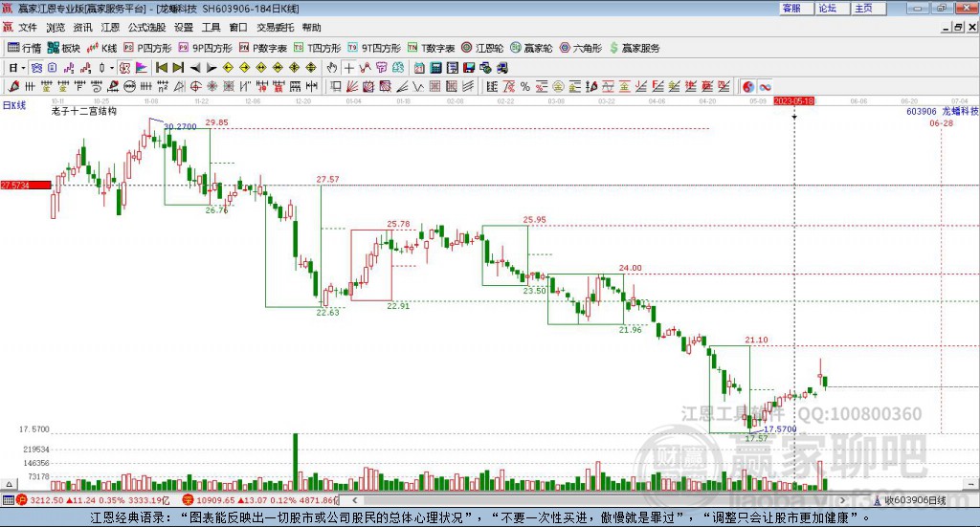The height and width of the screenshot is (527, 980).
Task: Click the up triangle beside volume pane
Action: (x=9, y=484)
